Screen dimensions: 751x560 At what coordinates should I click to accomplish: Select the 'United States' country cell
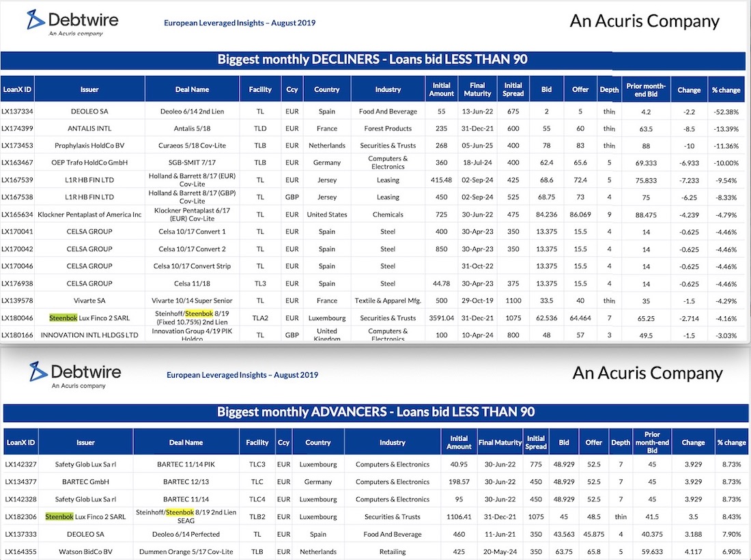[x=327, y=214]
